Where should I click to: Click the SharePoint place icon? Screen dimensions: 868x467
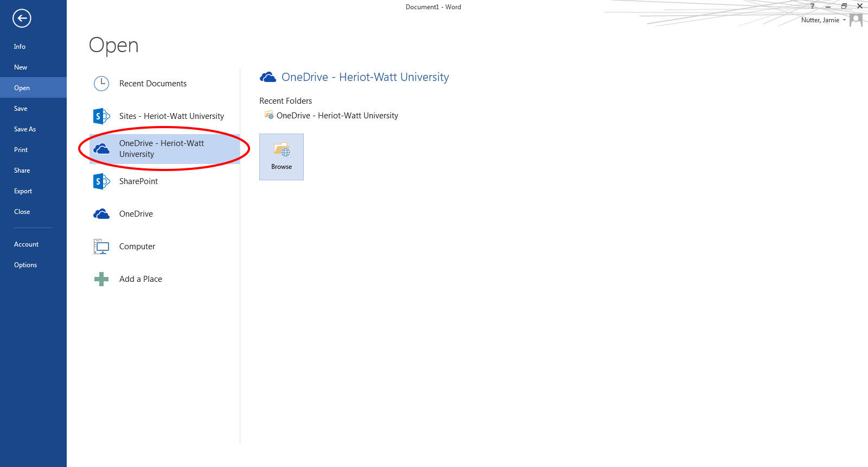[101, 181]
